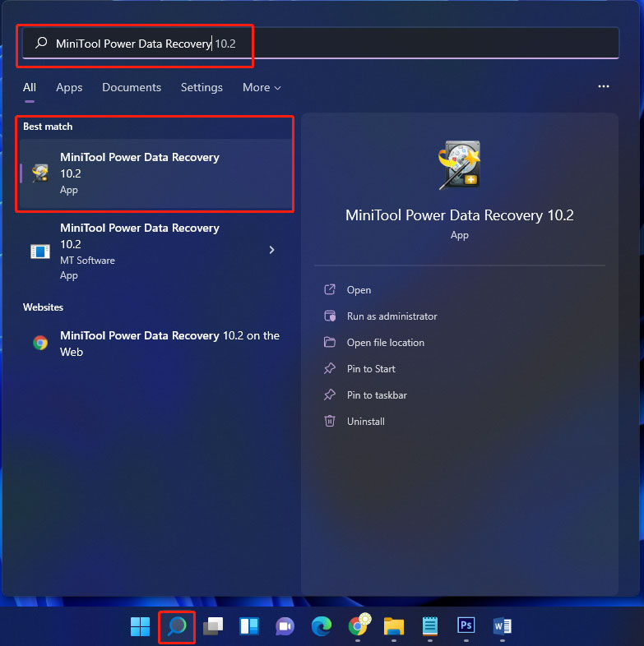
Task: Click the Best match heading
Action: 48,127
